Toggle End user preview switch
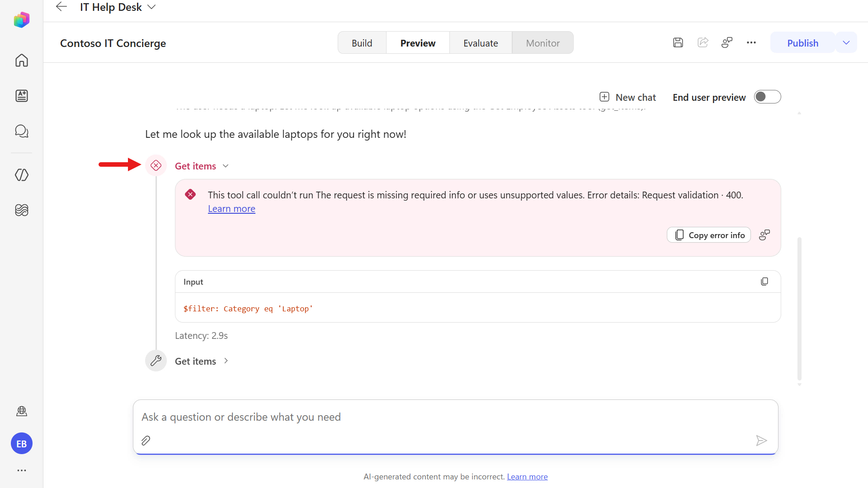This screenshot has width=868, height=488. pos(767,97)
